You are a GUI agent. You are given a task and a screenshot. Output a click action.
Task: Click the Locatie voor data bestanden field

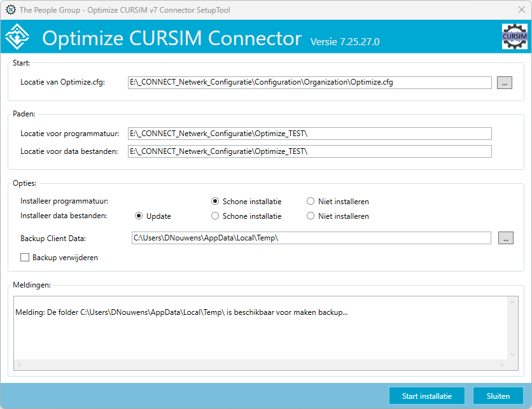click(x=310, y=151)
